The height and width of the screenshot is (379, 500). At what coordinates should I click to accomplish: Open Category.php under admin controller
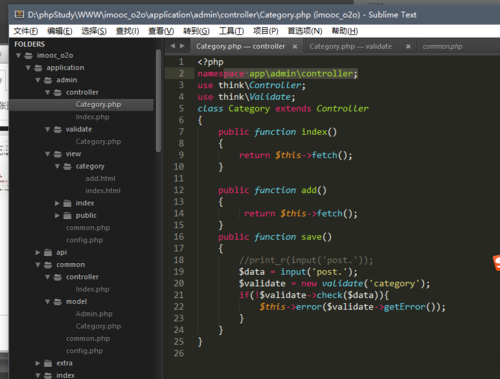click(98, 105)
